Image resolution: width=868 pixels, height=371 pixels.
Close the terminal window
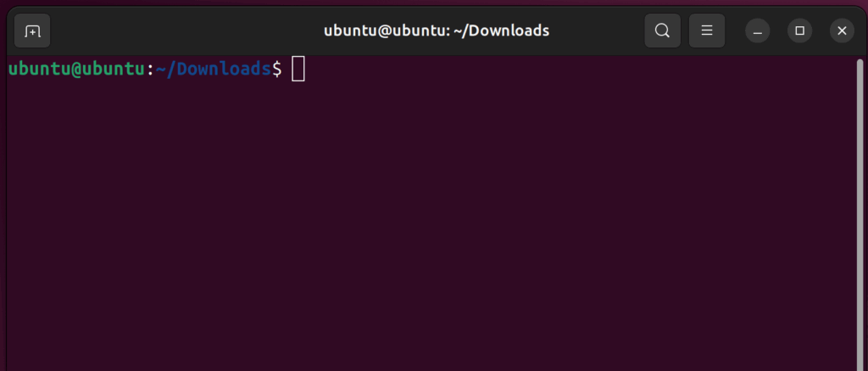click(x=842, y=31)
